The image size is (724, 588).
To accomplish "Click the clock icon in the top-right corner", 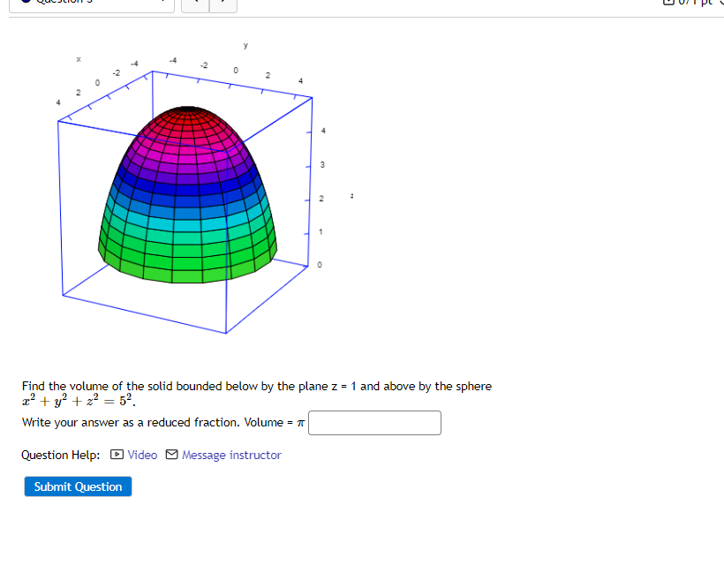I will [x=720, y=4].
